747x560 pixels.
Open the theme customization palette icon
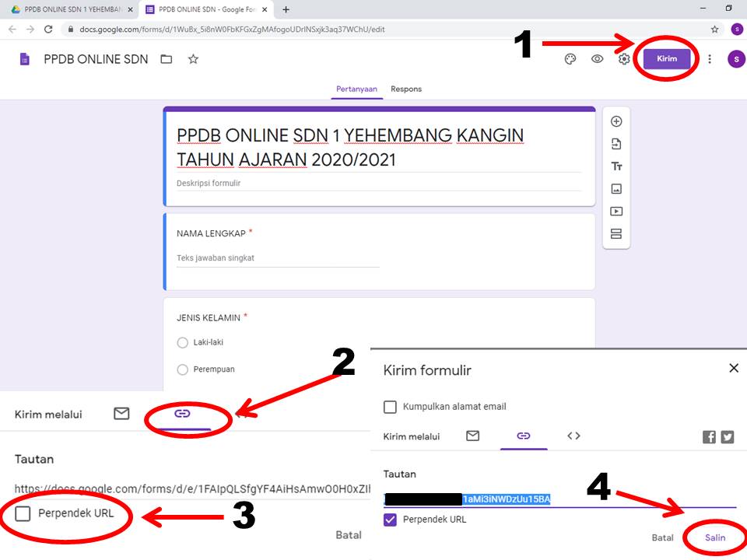[x=570, y=58]
